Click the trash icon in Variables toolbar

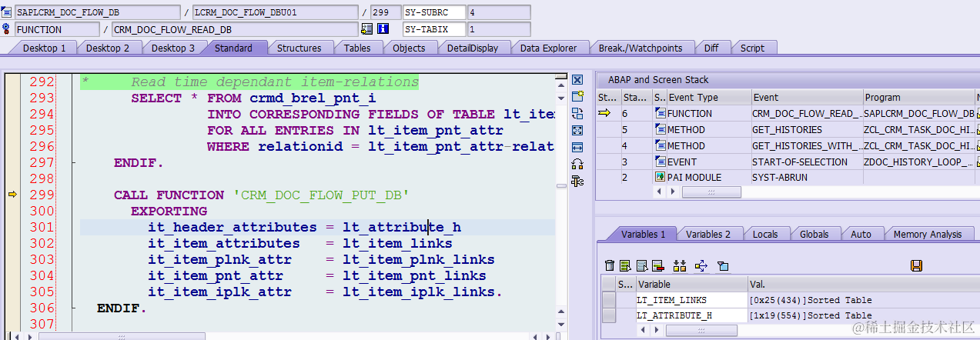610,265
